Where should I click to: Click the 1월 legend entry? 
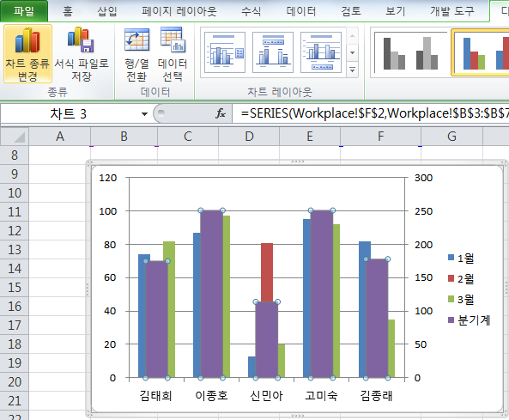461,258
